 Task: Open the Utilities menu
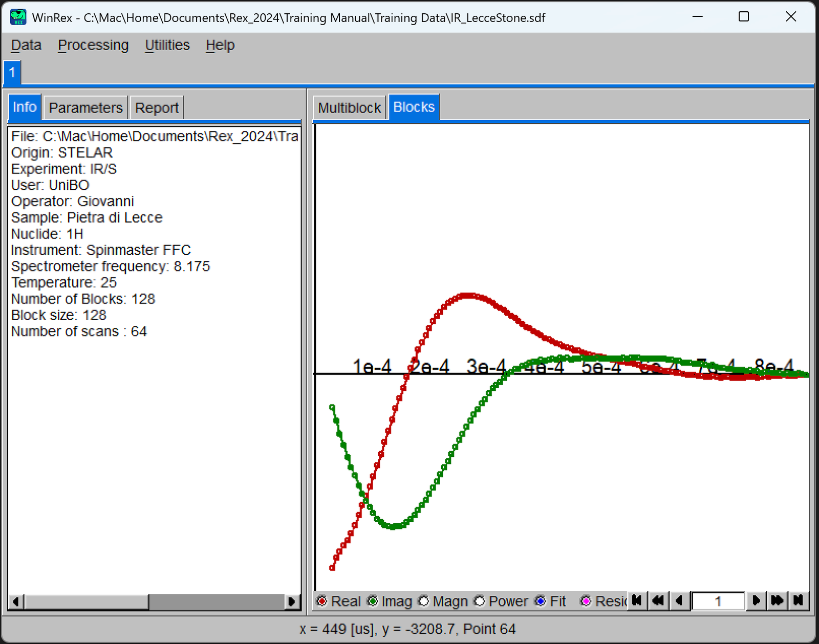[167, 45]
